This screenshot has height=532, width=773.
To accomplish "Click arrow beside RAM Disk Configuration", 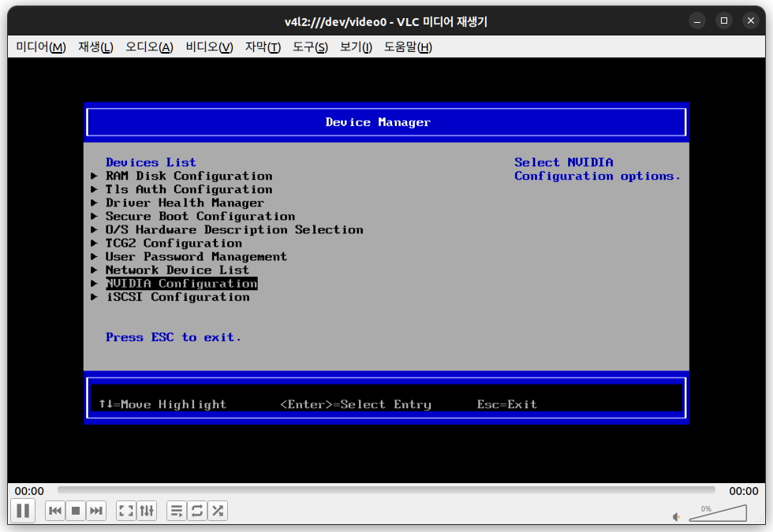I will pos(94,176).
